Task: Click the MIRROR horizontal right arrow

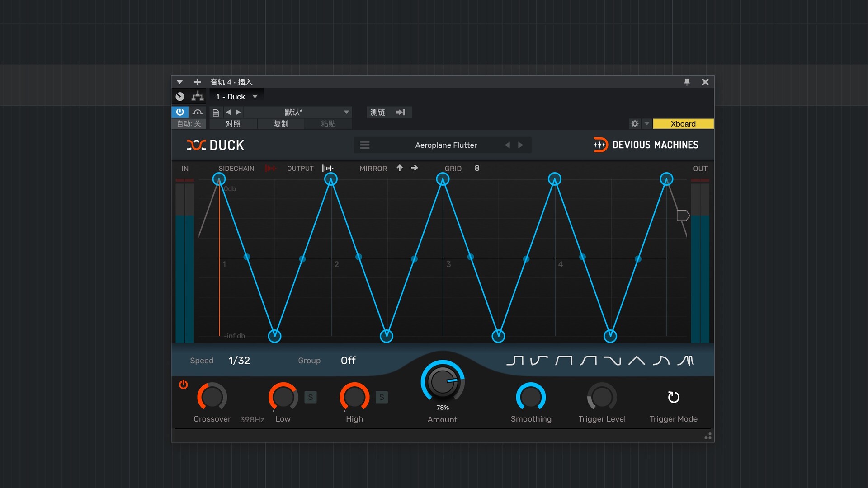Action: (x=415, y=168)
